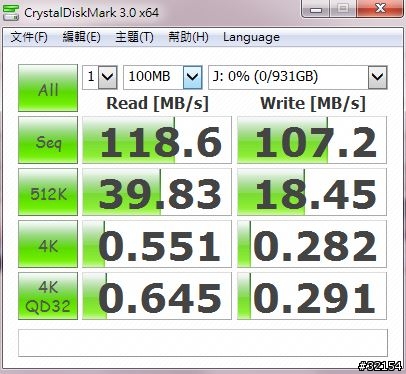Minimize the CrystalDiskMark window
Viewport: 406px width, 374px height.
(x=315, y=8)
